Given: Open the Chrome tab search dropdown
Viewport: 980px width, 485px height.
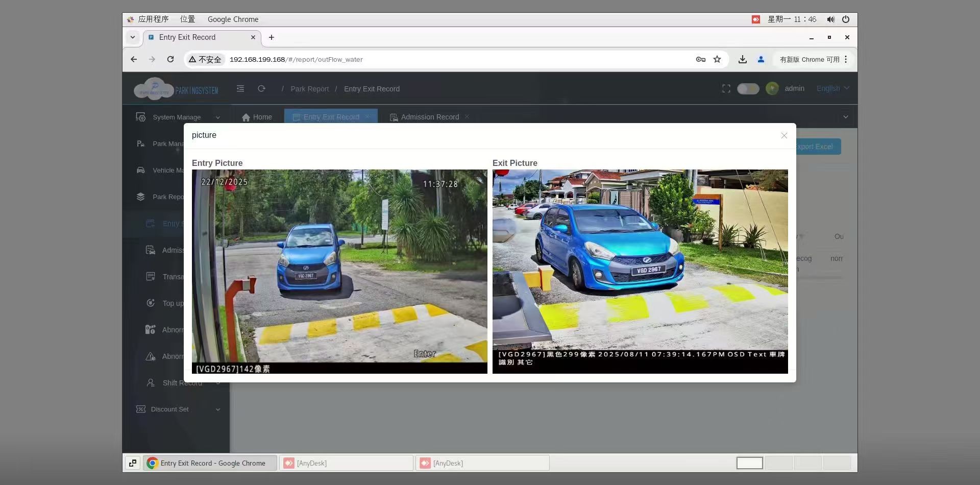Looking at the screenshot, I should (133, 37).
